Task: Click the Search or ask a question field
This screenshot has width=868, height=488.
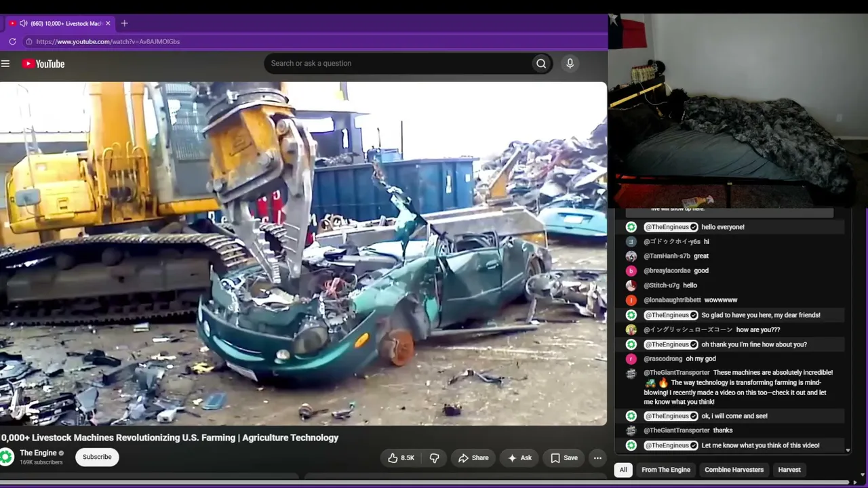Action: tap(397, 64)
